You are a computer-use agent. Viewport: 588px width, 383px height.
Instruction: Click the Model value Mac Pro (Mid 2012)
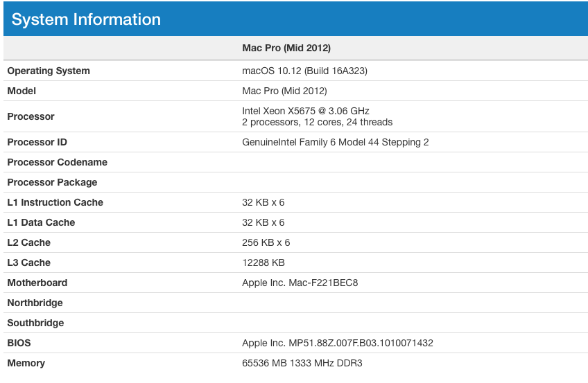pyautogui.click(x=284, y=91)
